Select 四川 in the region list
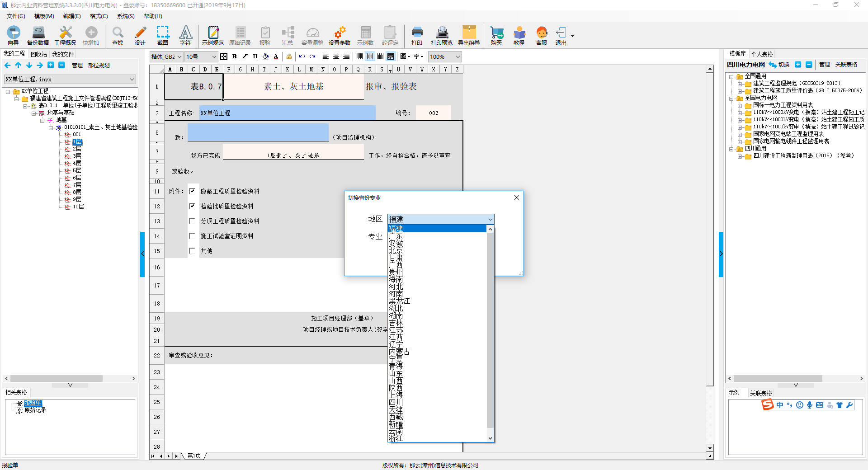 tap(437, 402)
